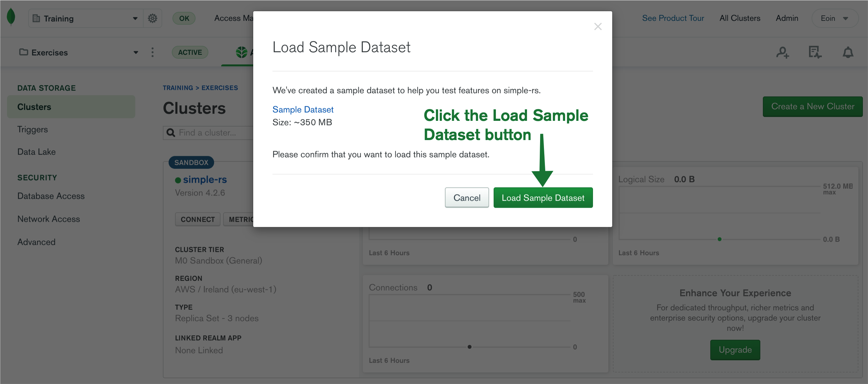Cancel the sample dataset dialog
Viewport: 868px width, 384px height.
(467, 198)
